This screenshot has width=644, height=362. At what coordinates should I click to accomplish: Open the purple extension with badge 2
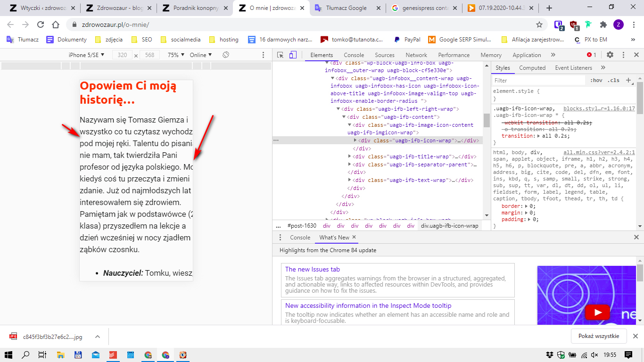click(559, 25)
